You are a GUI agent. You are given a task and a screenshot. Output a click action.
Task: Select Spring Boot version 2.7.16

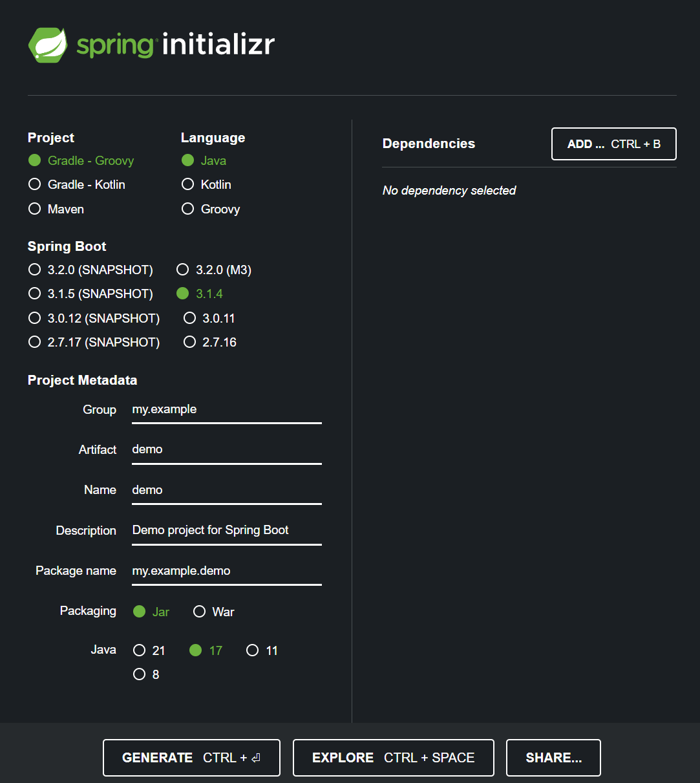pyautogui.click(x=210, y=342)
